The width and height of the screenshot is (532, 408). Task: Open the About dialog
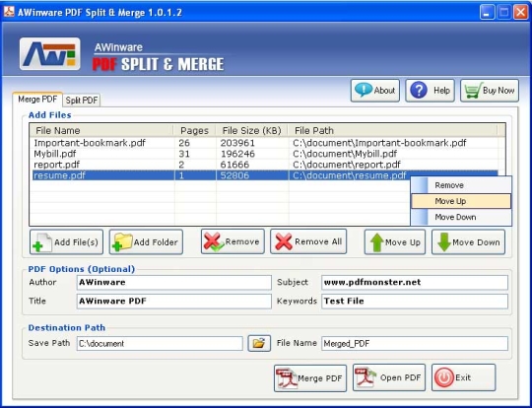tap(375, 91)
